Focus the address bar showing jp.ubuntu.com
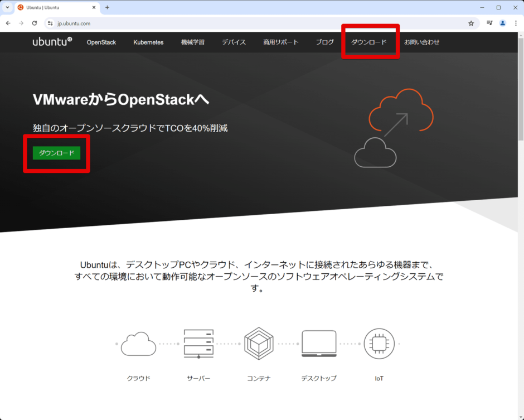The height and width of the screenshot is (420, 524). (x=261, y=23)
